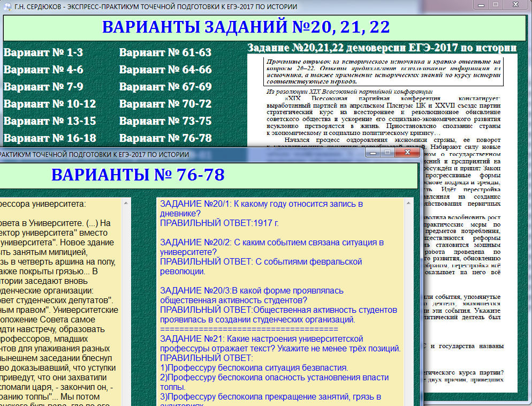Image resolution: width=532 pixels, height=406 pixels.
Task: Open Вариант № 13-15 link
Action: pos(50,121)
